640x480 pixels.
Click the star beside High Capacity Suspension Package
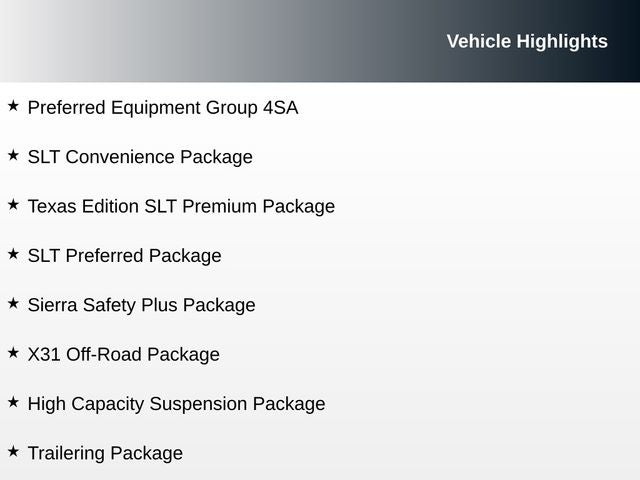coord(13,402)
